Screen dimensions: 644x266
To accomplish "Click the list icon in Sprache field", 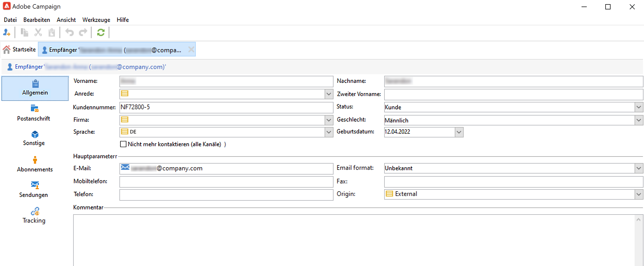I will pos(125,132).
